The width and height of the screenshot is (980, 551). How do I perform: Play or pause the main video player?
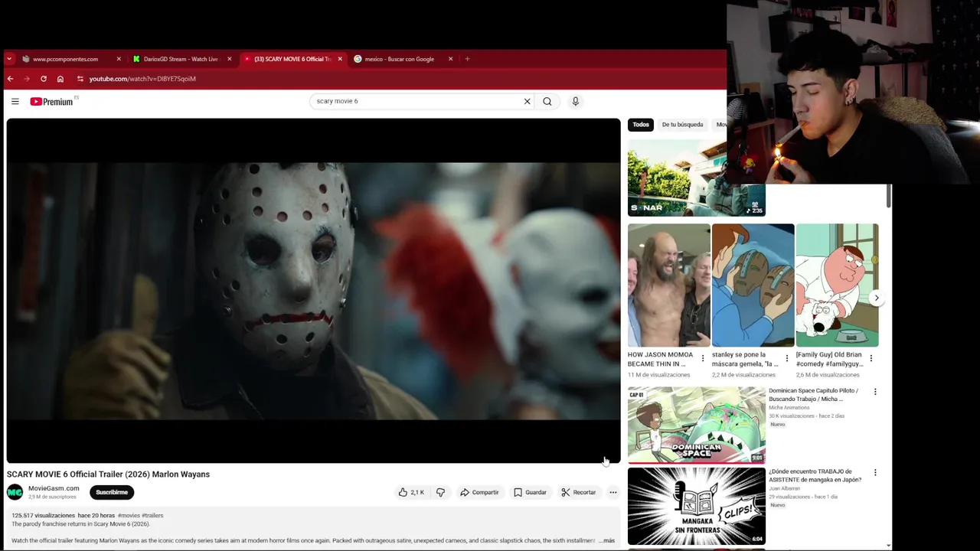313,290
